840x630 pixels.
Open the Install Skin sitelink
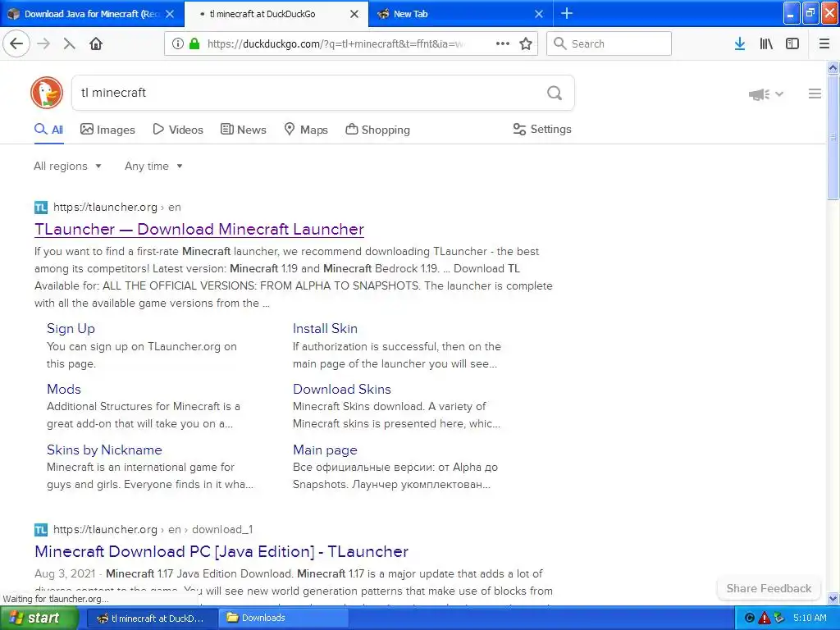(x=325, y=328)
